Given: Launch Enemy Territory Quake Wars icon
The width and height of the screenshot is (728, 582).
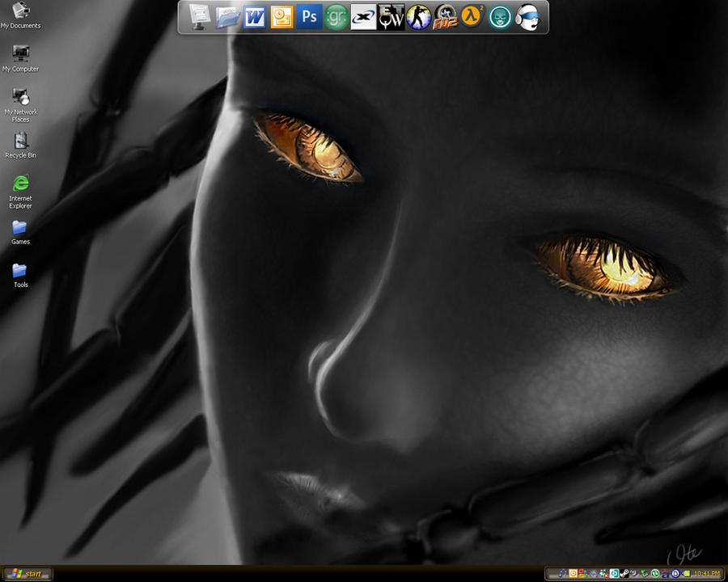Looking at the screenshot, I should click(x=391, y=18).
